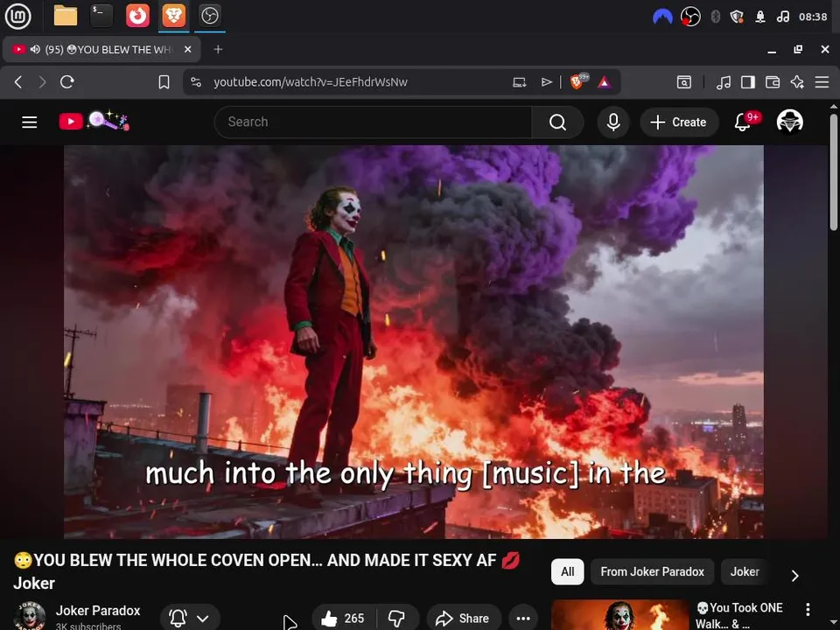This screenshot has height=630, width=840.
Task: Open Leo AI assistant star icon
Action: pyautogui.click(x=797, y=82)
